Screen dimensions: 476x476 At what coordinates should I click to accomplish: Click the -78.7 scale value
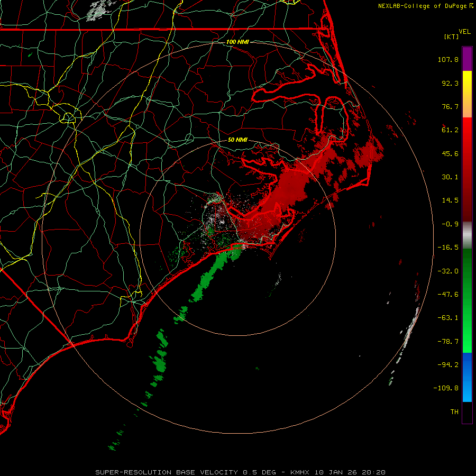[x=448, y=342]
